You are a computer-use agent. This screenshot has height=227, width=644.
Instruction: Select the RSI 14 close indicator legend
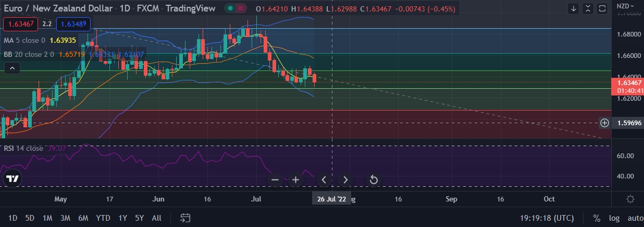[x=23, y=148]
